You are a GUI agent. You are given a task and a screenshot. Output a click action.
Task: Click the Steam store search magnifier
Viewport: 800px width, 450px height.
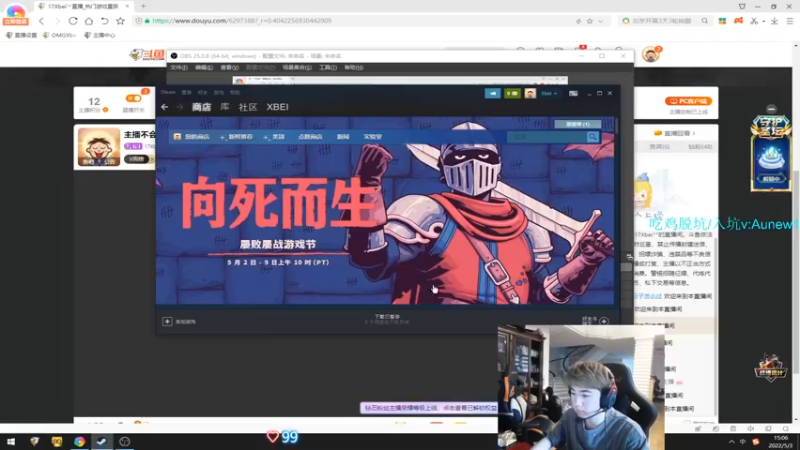pos(592,137)
